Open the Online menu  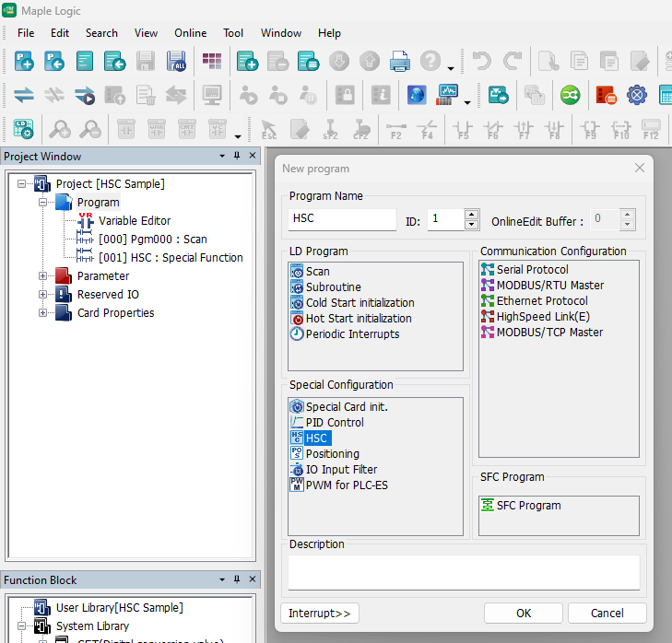click(x=190, y=33)
